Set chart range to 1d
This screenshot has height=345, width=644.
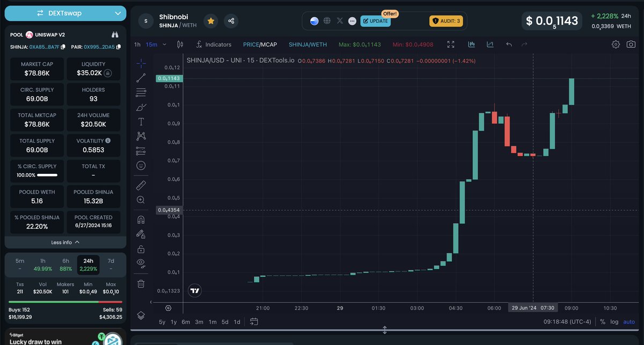click(x=237, y=322)
